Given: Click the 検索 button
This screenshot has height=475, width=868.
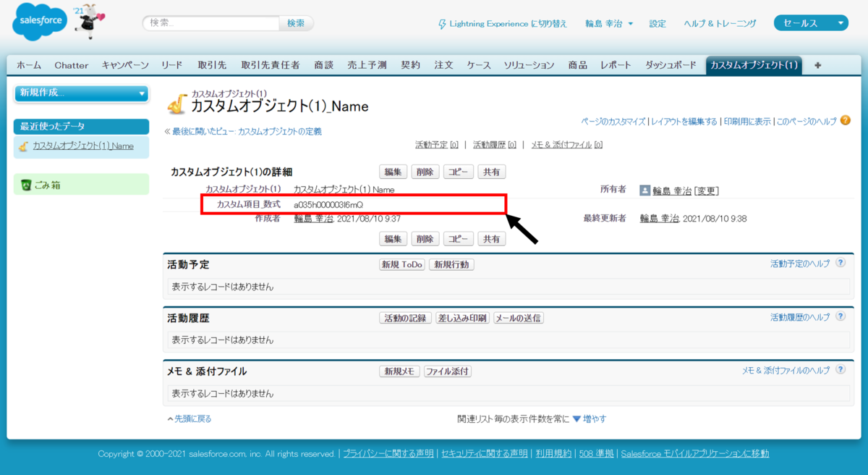Looking at the screenshot, I should pyautogui.click(x=297, y=23).
